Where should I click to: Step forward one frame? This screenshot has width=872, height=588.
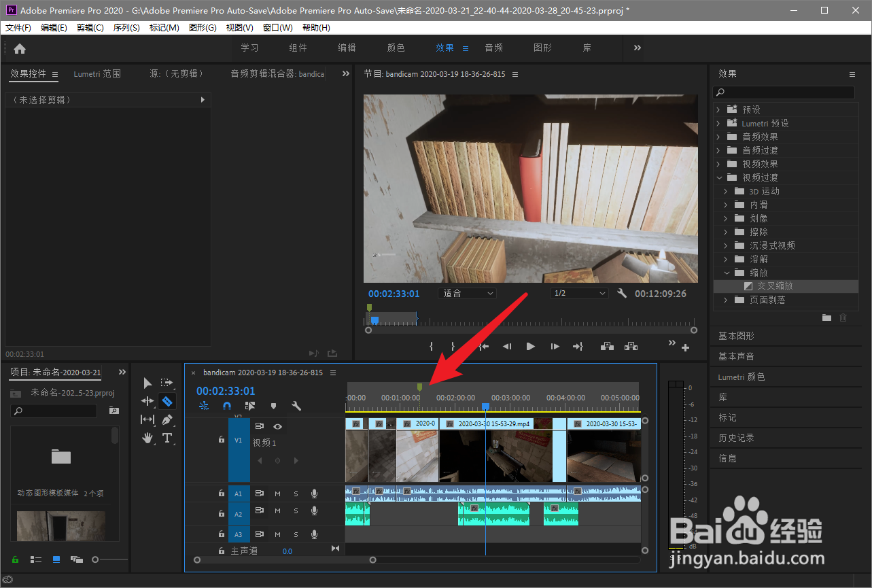[x=555, y=347]
